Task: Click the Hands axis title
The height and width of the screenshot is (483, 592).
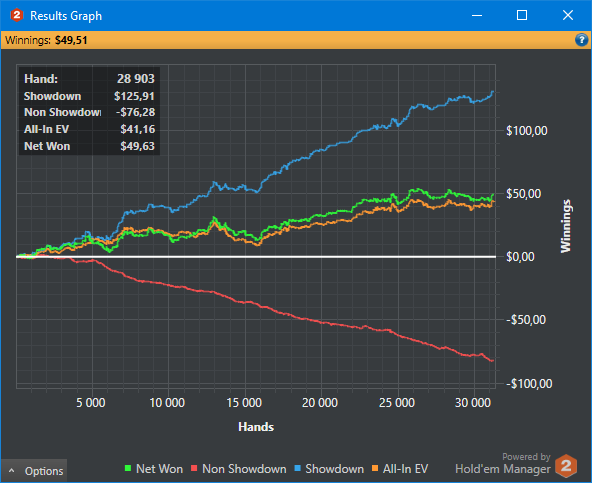Action: pyautogui.click(x=256, y=427)
